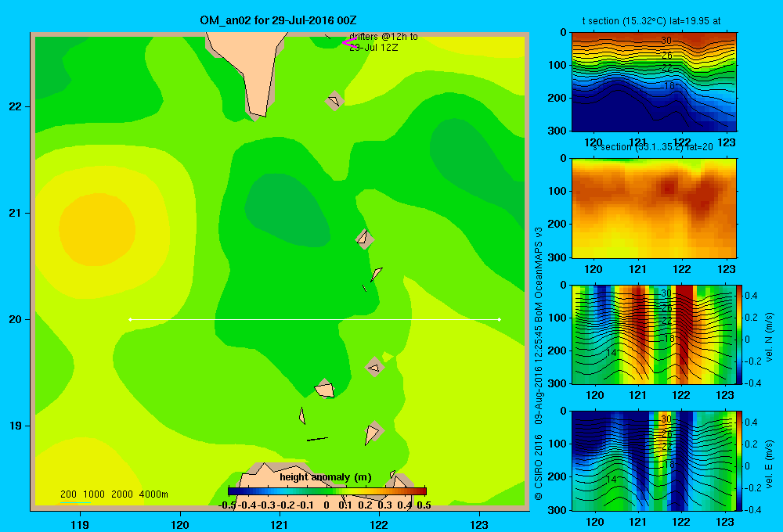Click the vel. E color scale bar
Screen dimensions: 783x532
click(739, 461)
